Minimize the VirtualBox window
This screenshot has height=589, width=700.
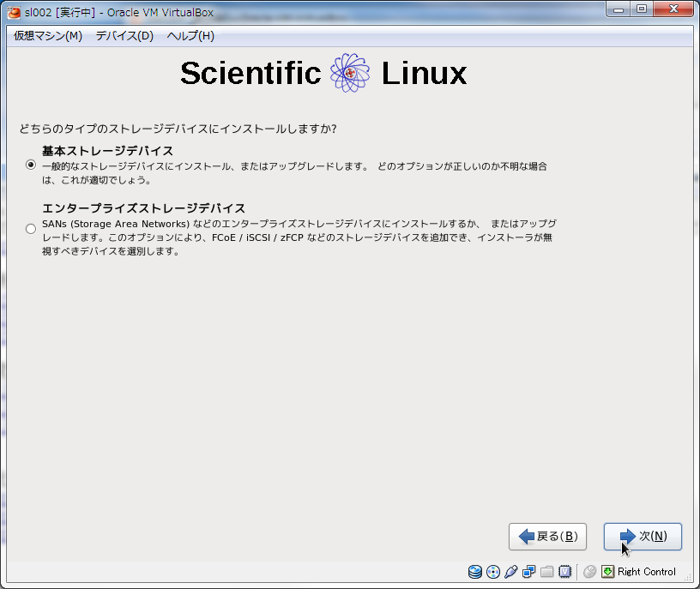(619, 9)
